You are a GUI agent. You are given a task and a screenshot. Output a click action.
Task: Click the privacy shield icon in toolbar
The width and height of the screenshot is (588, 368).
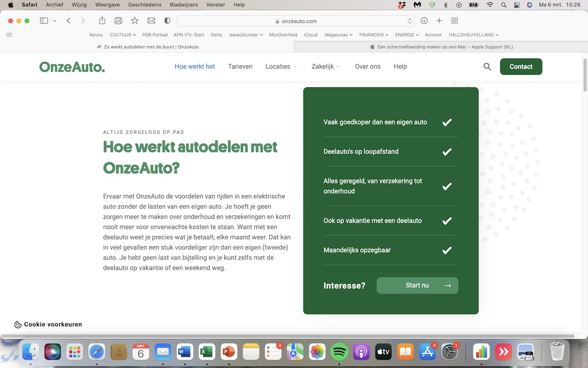point(167,21)
